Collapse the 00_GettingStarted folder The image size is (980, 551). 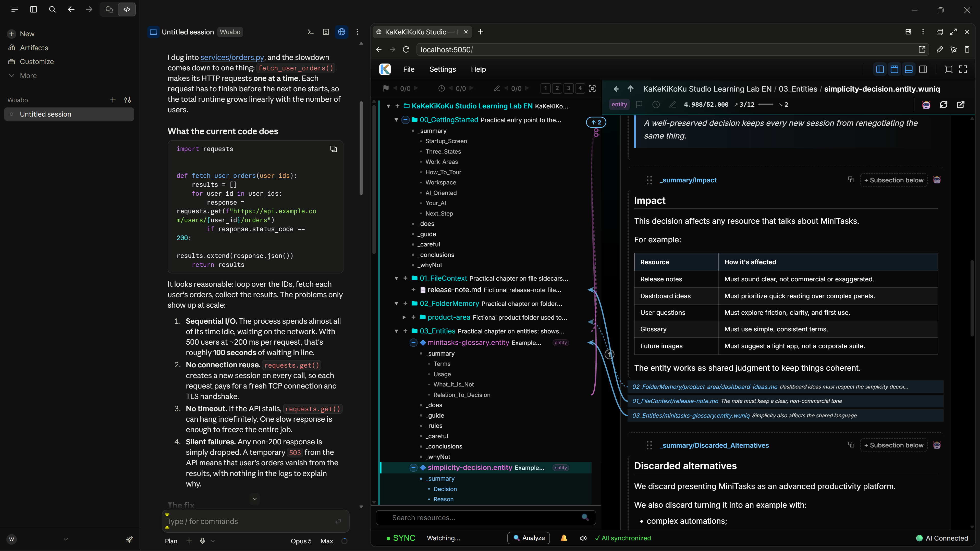pos(396,120)
